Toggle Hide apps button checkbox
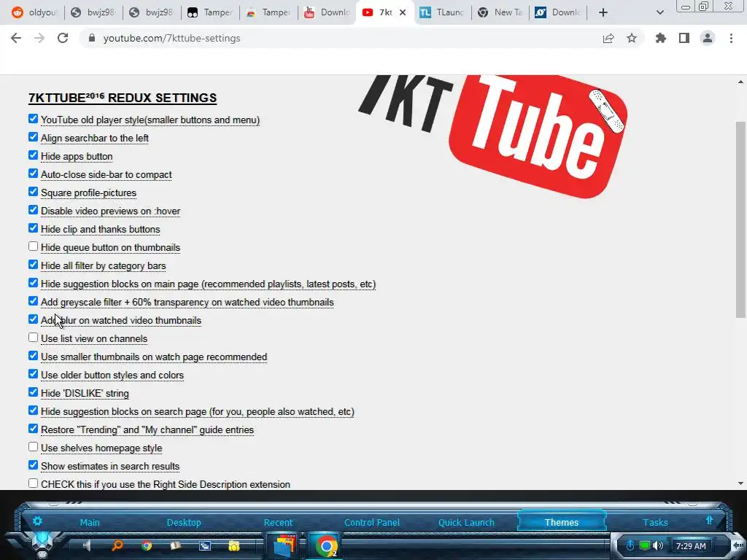Screen dimensions: 747x560 (33, 155)
